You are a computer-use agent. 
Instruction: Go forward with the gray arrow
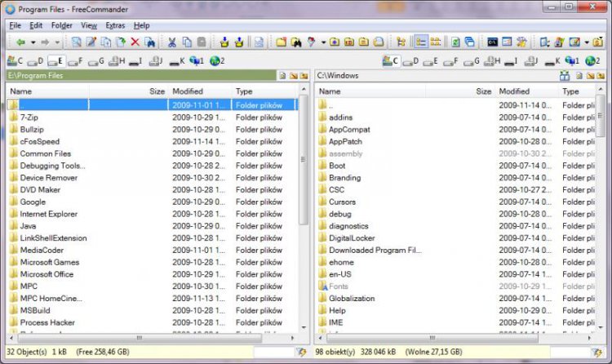coord(45,42)
